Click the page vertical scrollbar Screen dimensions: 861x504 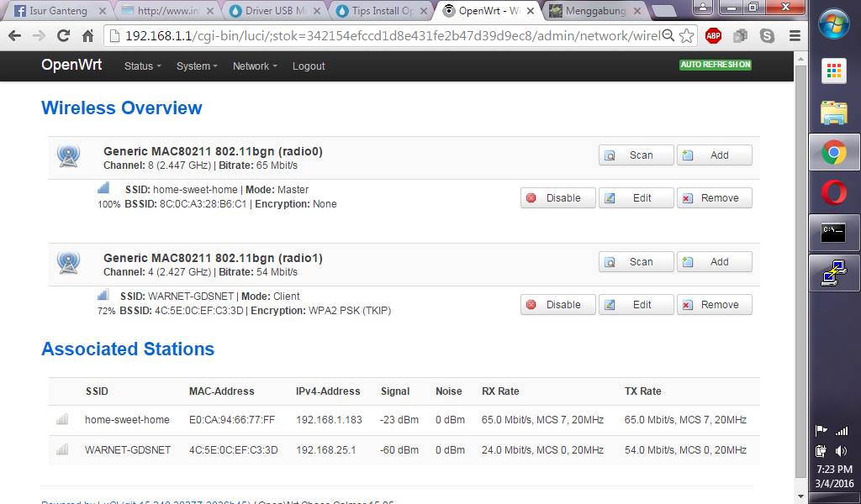pos(800,271)
